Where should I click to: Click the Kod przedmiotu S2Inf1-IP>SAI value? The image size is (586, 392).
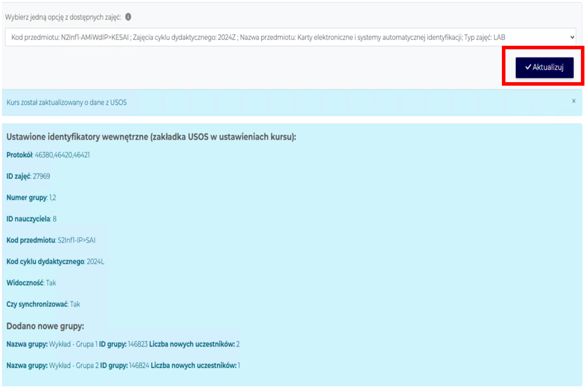pyautogui.click(x=76, y=240)
